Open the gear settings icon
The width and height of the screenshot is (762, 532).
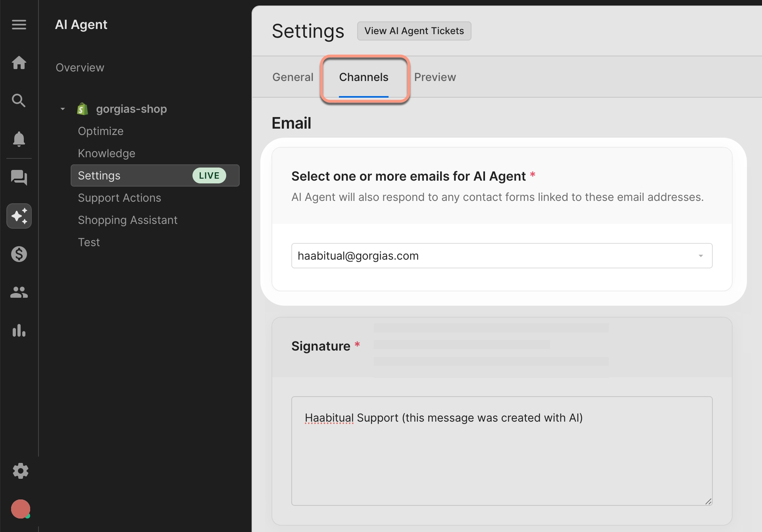tap(21, 471)
